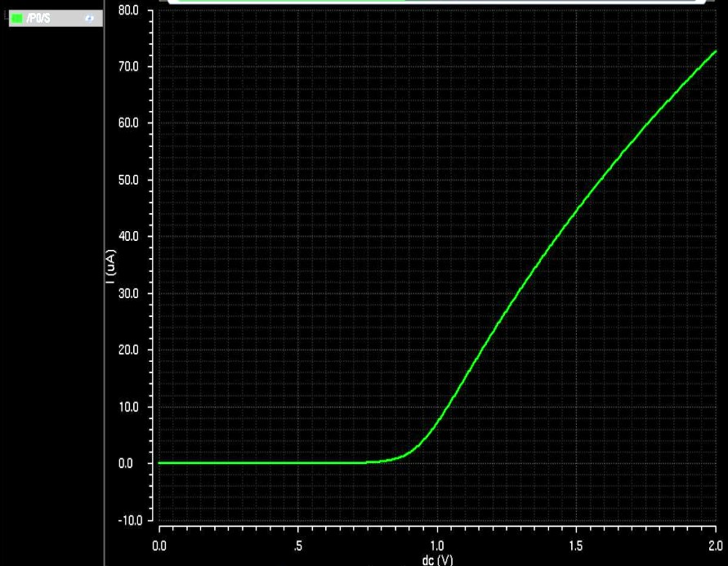728x566 pixels.
Task: Toggle visibility eye of /P0/S trace
Action: point(89,19)
